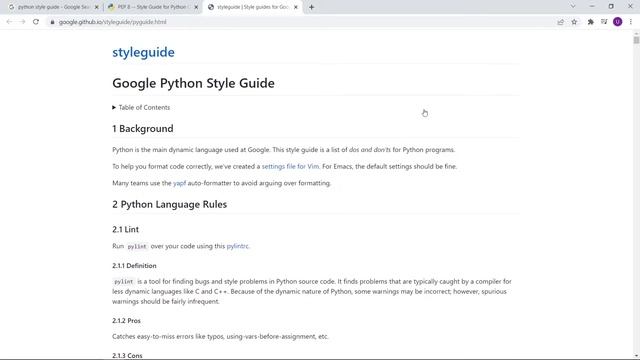
Task: Click the 2 Python Language Rules heading
Action: pos(169,204)
